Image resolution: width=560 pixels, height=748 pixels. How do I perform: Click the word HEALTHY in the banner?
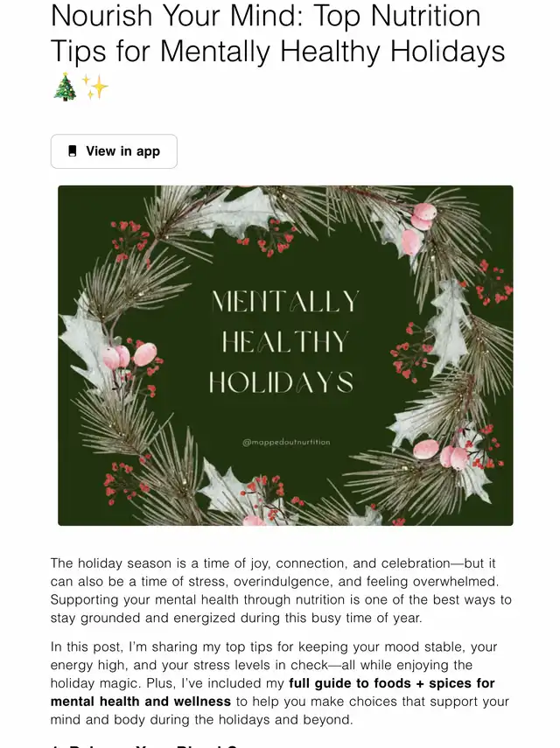284,341
